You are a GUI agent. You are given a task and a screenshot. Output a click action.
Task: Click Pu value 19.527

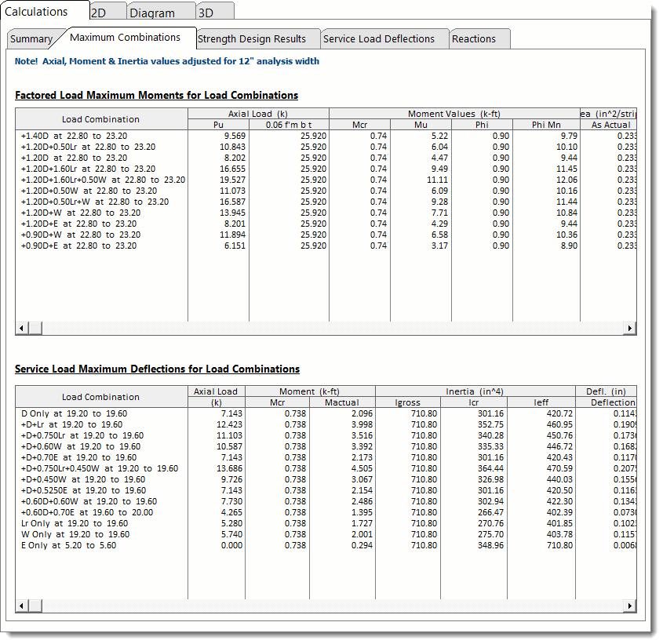point(232,180)
